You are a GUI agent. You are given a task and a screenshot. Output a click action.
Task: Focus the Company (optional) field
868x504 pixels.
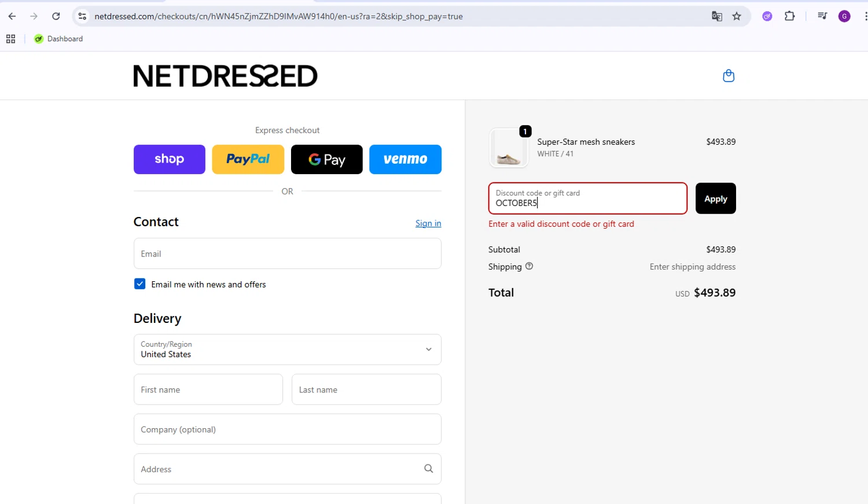tap(288, 429)
